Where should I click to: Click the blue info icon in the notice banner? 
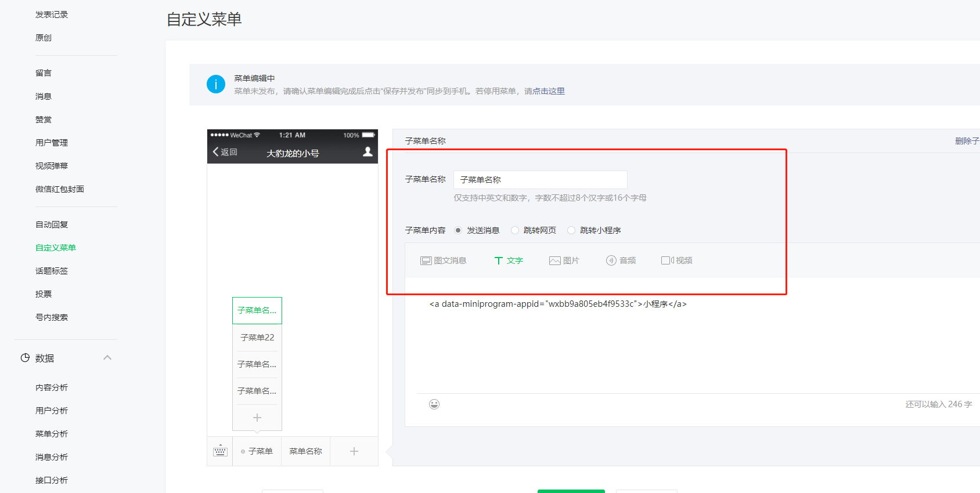(216, 84)
